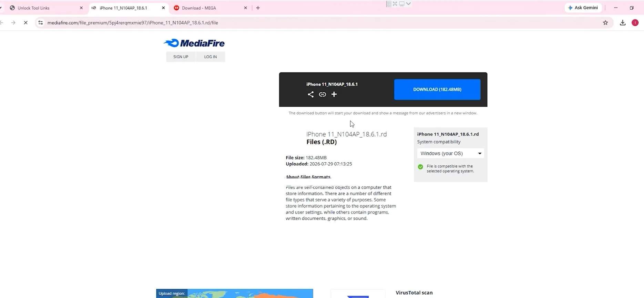Click the URL address bar field
Viewport: 644px width, 298px height.
(320, 23)
